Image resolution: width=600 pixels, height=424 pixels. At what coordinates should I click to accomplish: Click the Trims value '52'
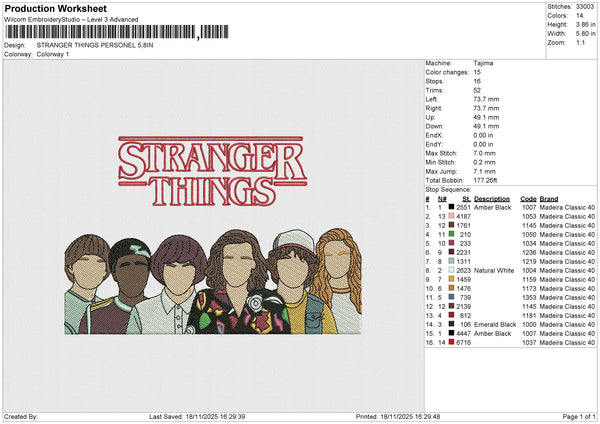tap(477, 90)
